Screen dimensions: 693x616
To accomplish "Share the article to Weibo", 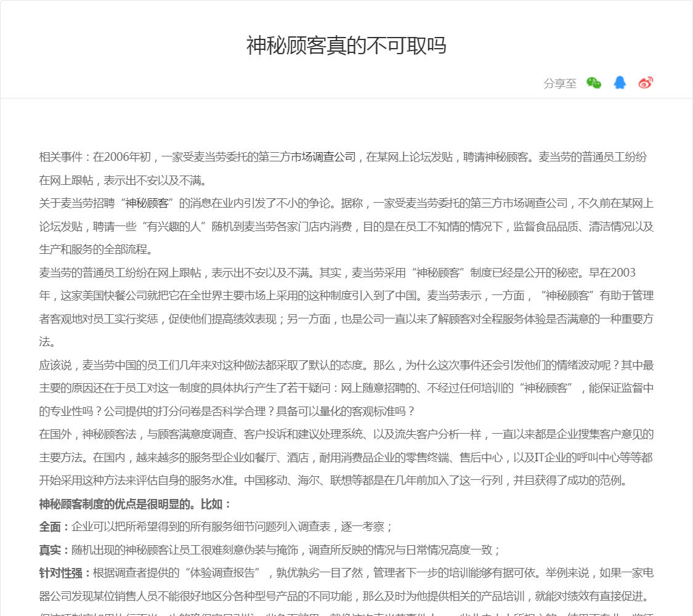I will tap(646, 83).
